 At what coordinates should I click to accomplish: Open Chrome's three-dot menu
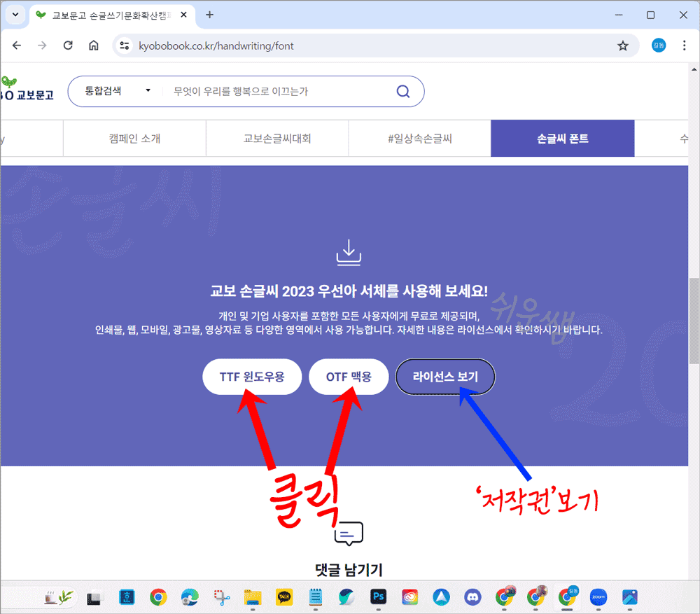click(685, 45)
